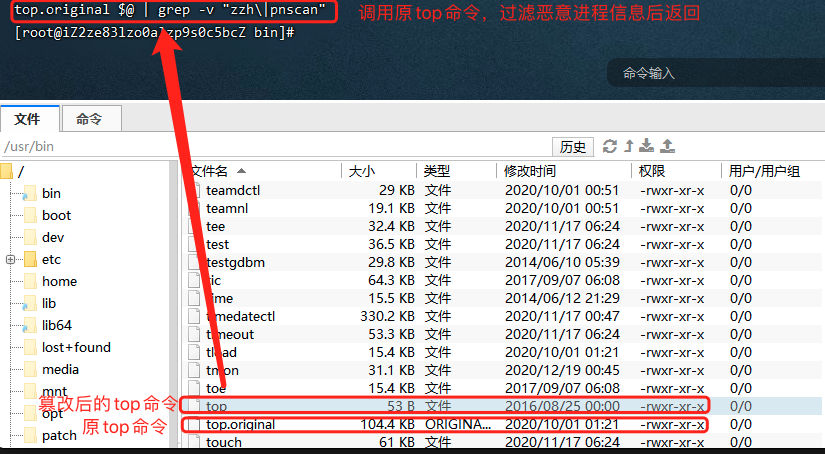825x454 pixels.
Task: Sort files by 修改时间 column
Action: click(x=530, y=171)
